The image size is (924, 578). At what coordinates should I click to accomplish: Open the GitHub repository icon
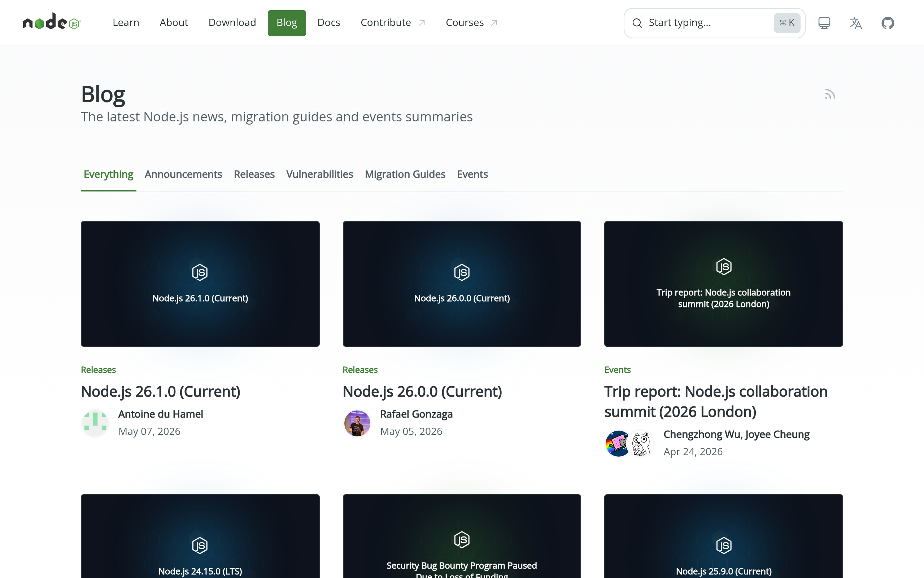click(x=887, y=23)
